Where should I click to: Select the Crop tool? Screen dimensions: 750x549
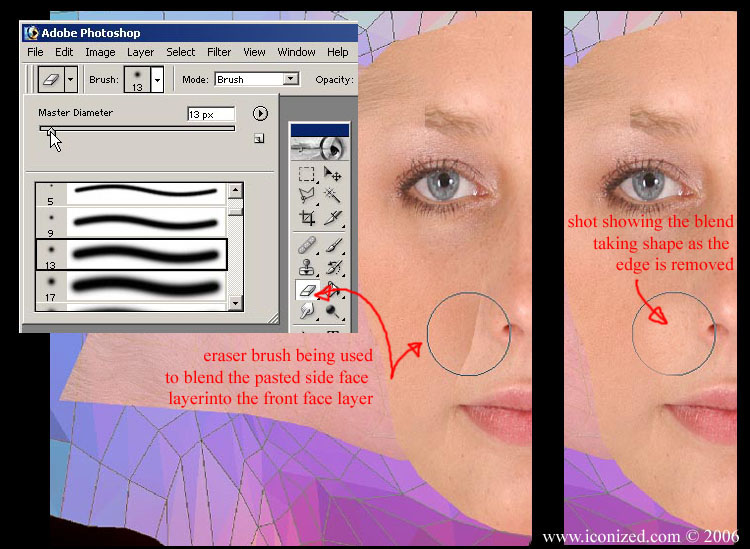click(307, 217)
